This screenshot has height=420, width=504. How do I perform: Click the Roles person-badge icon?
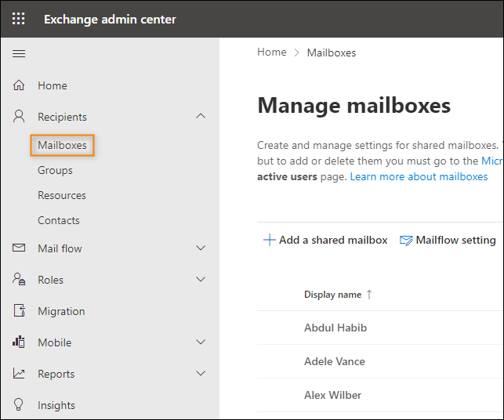(19, 279)
